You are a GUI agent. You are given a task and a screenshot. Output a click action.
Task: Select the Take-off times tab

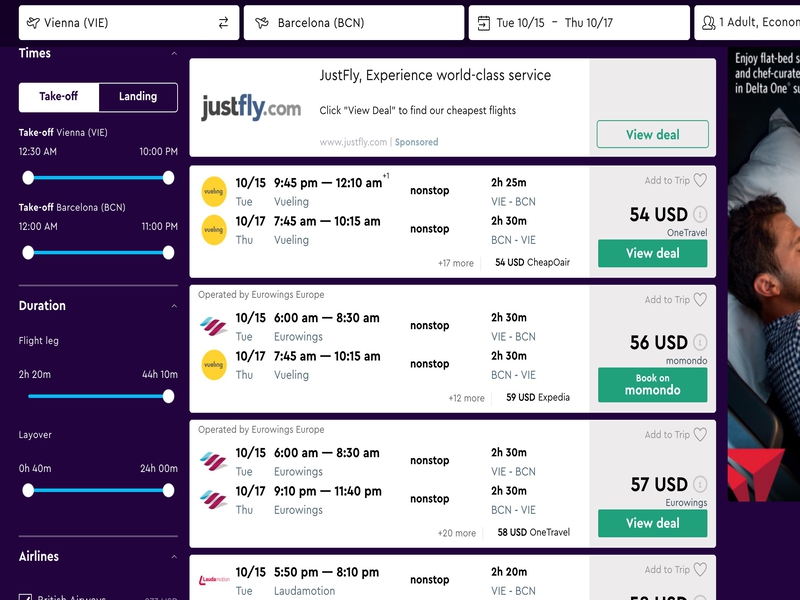[59, 97]
